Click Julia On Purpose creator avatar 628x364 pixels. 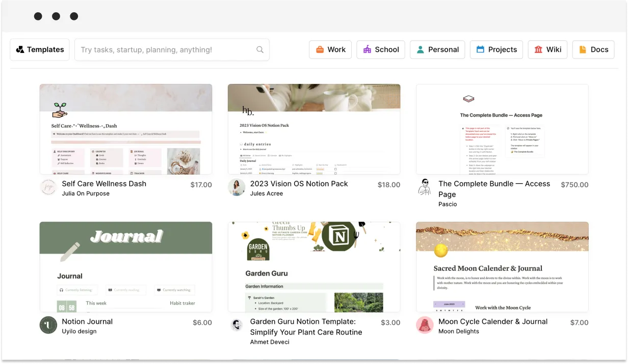click(x=48, y=187)
